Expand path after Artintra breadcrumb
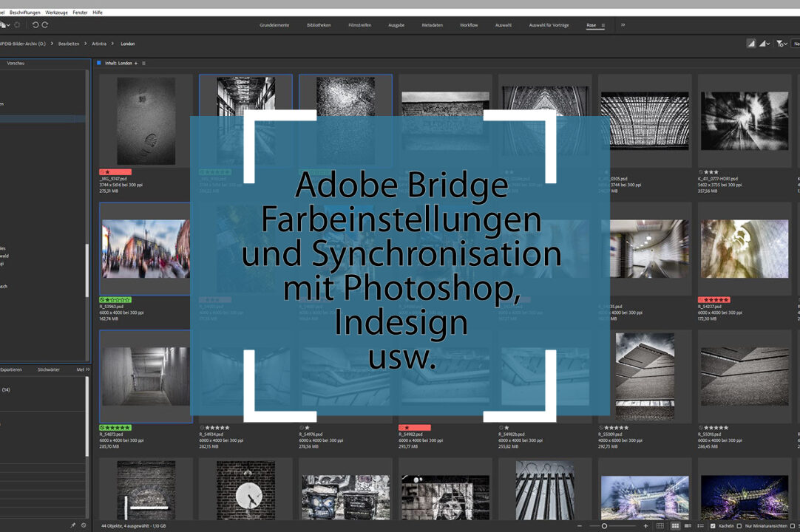This screenshot has height=532, width=800. tap(112, 44)
